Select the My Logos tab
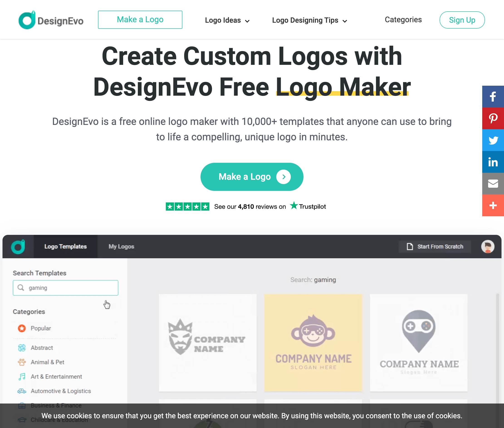Image resolution: width=504 pixels, height=428 pixels. tap(121, 246)
